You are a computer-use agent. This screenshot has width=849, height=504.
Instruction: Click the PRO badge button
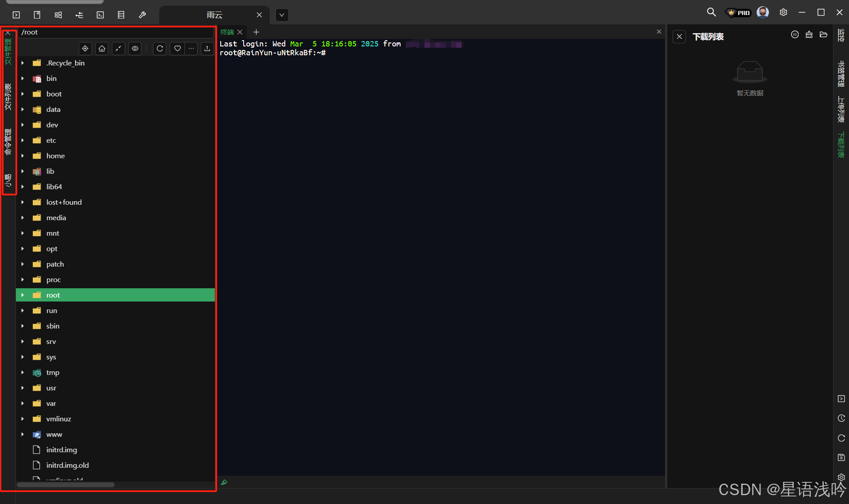pyautogui.click(x=739, y=13)
